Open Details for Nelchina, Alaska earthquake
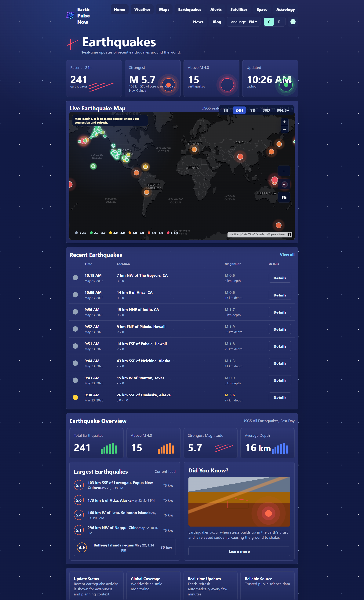Viewport: 364px width, 600px height. pos(280,363)
